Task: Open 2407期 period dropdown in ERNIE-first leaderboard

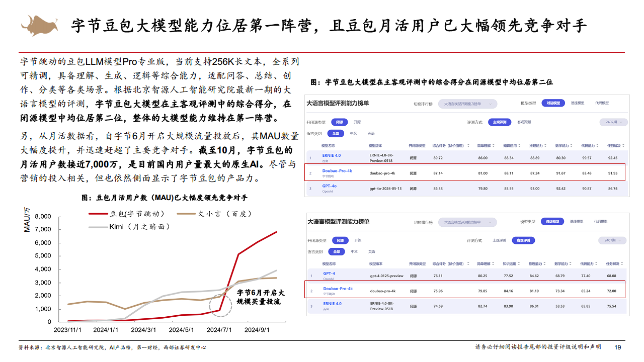Action: (x=613, y=122)
